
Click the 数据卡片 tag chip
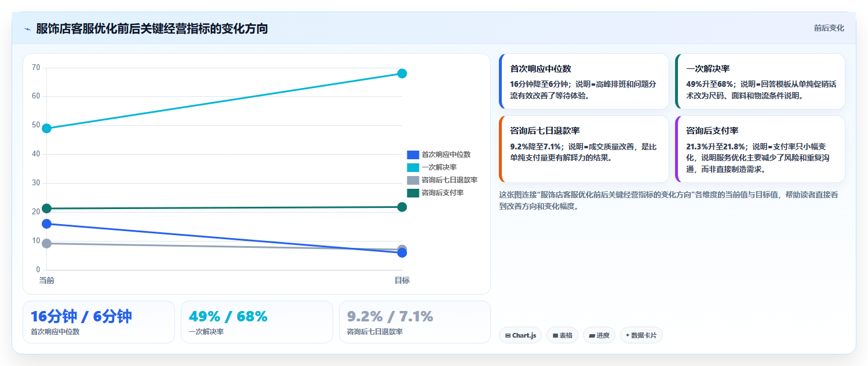point(641,335)
